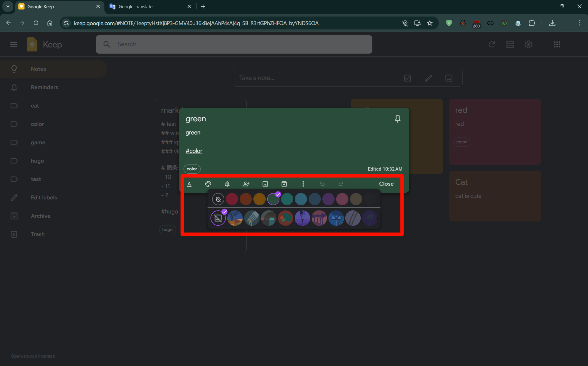Choose the pink color swatch
This screenshot has width=588, height=366.
coord(342,199)
